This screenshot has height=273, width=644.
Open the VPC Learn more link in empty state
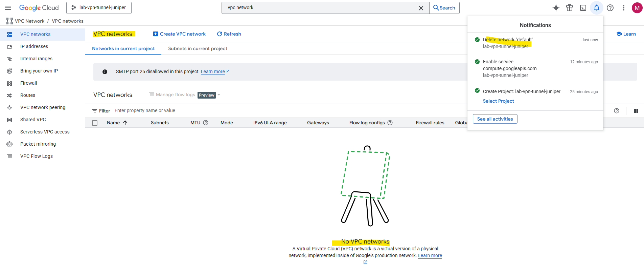click(x=430, y=255)
